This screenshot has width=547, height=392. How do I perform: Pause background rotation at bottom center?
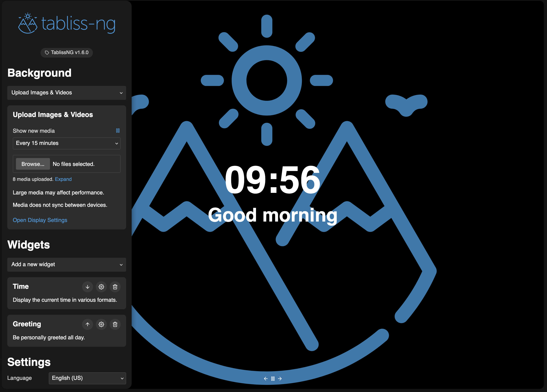273,378
